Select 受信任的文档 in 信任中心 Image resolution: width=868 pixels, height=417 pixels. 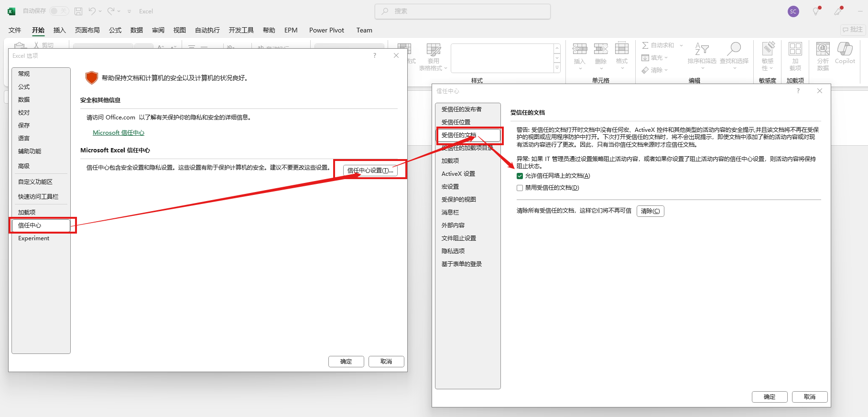pyautogui.click(x=468, y=135)
